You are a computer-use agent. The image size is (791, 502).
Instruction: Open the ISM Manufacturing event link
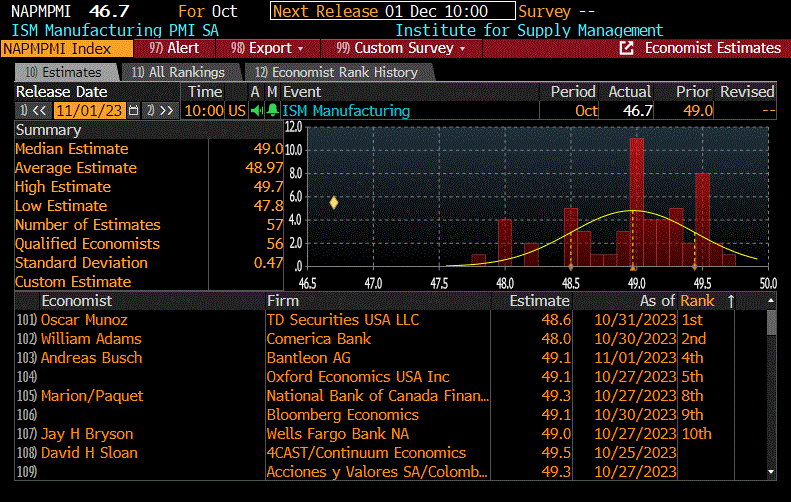(x=346, y=110)
